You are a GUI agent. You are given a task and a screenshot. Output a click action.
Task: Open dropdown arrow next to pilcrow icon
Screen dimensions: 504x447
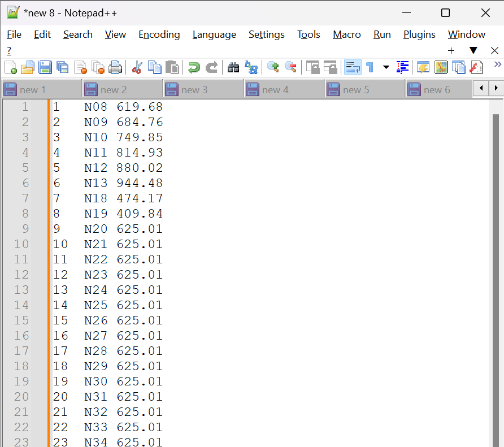(386, 67)
